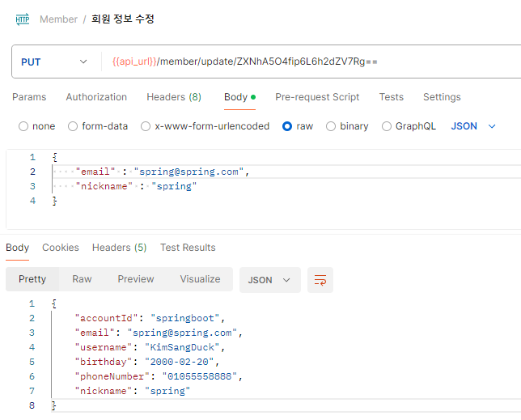Click the "accountId" key in response
This screenshot has width=521, height=420.
[106, 318]
